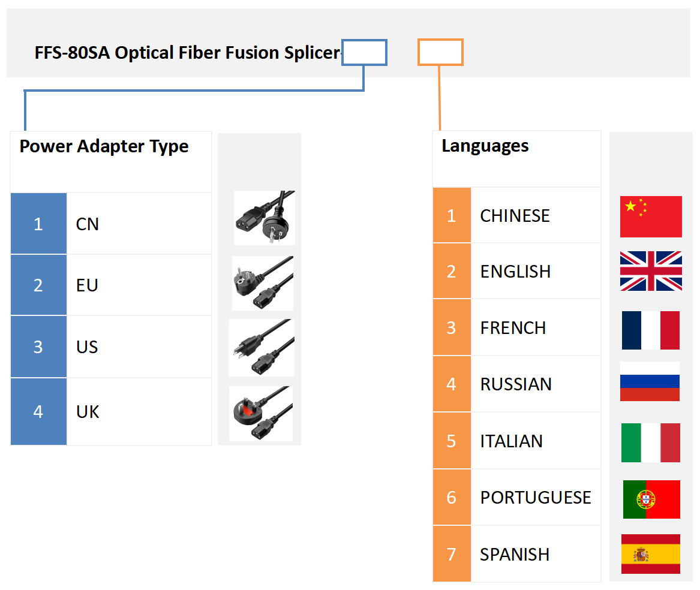Screen dimensions: 700x590
Task: Click the Italian flag icon
Action: point(651,442)
